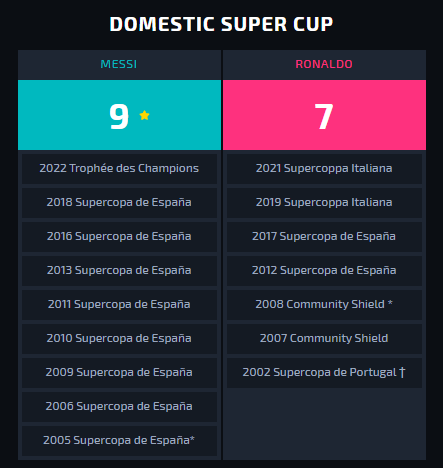
Task: Click the 2017 Supercopa de España row
Action: [324, 237]
